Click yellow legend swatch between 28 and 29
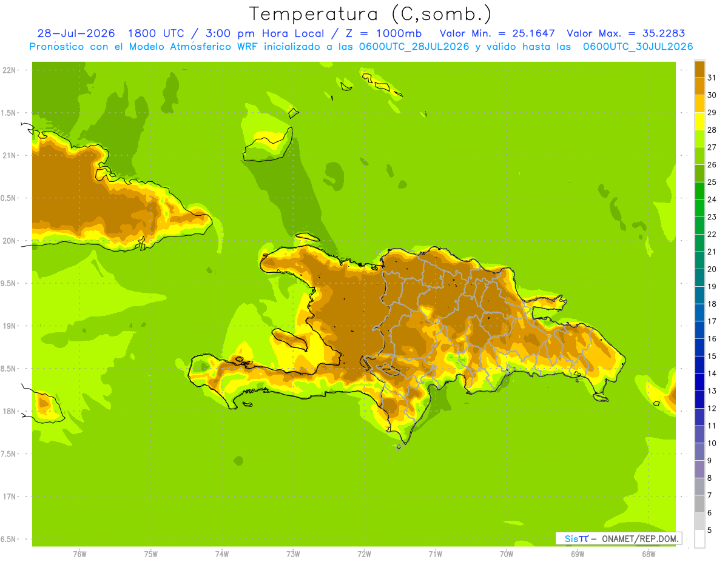The width and height of the screenshot is (728, 562). point(699,121)
